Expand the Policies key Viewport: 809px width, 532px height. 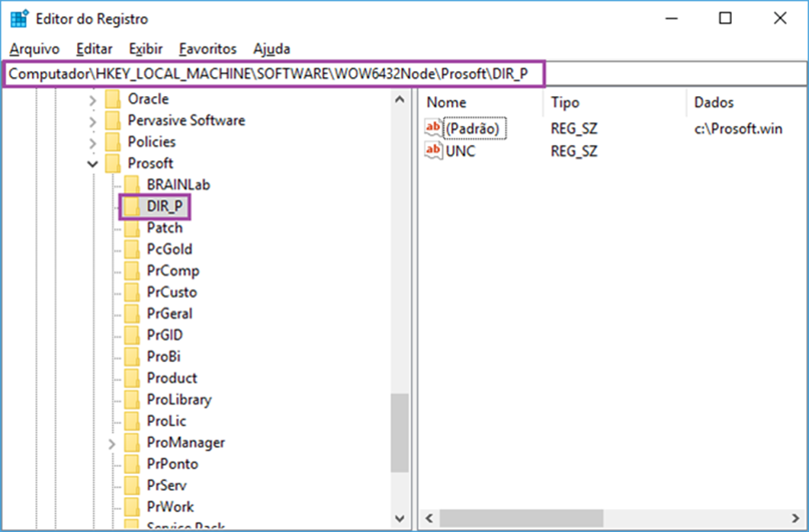(x=93, y=143)
